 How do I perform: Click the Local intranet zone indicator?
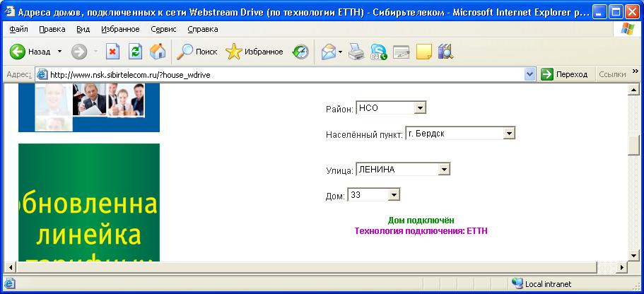point(542,283)
